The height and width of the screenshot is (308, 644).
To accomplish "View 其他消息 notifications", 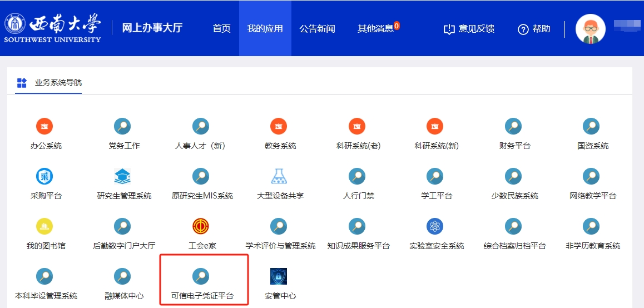I will (376, 29).
